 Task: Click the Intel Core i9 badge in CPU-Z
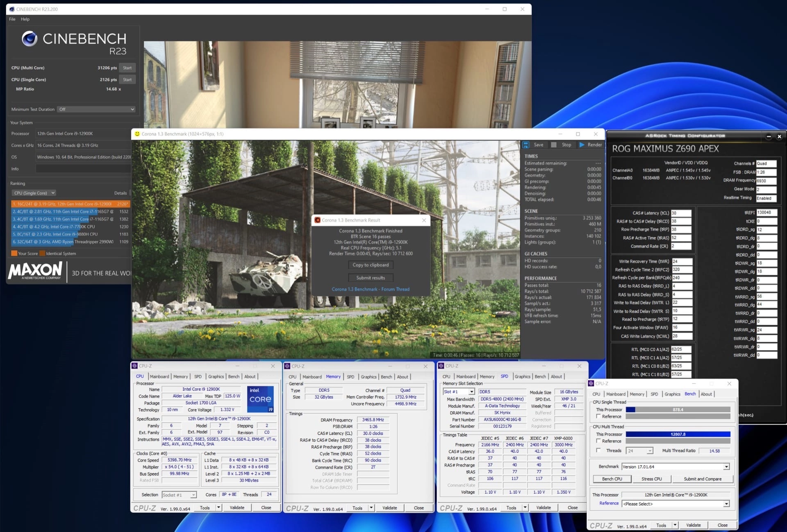tap(260, 399)
